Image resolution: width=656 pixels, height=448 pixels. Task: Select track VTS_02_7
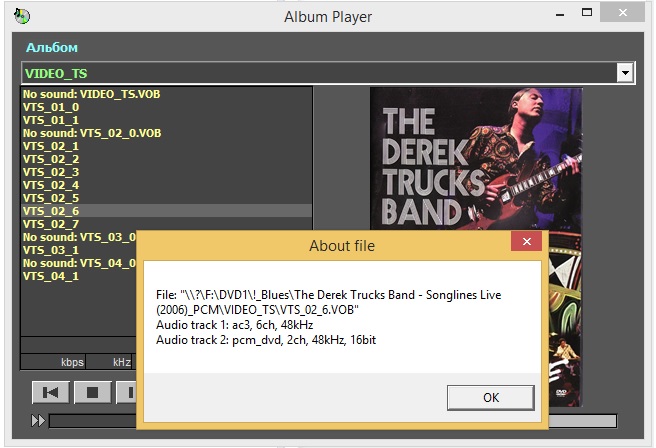[167, 224]
